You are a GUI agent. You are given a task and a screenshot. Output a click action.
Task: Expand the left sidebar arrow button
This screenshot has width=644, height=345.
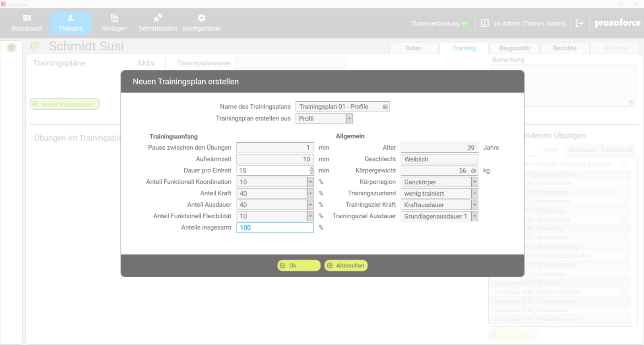click(x=11, y=48)
